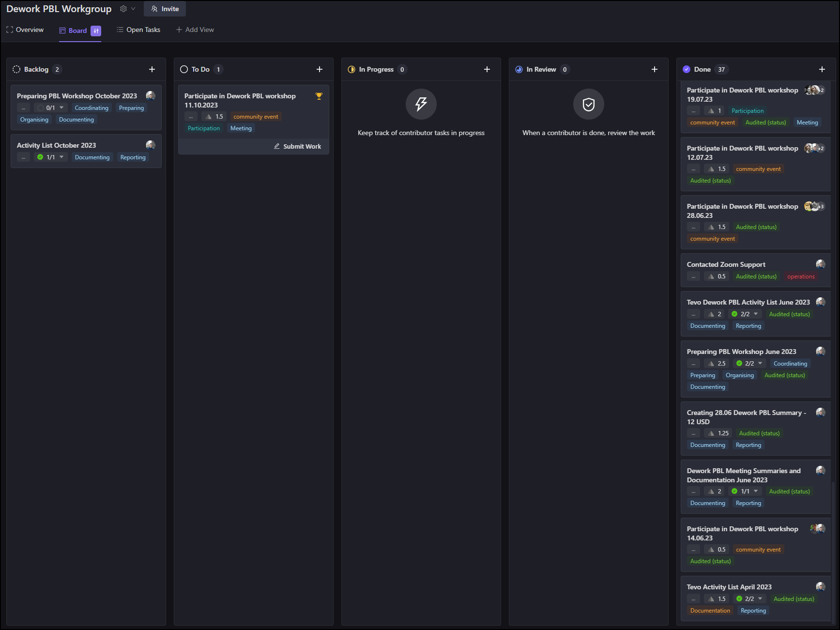The height and width of the screenshot is (630, 840).
Task: Expand 1/1 subtasks on Meeting Summaries June card
Action: click(745, 492)
